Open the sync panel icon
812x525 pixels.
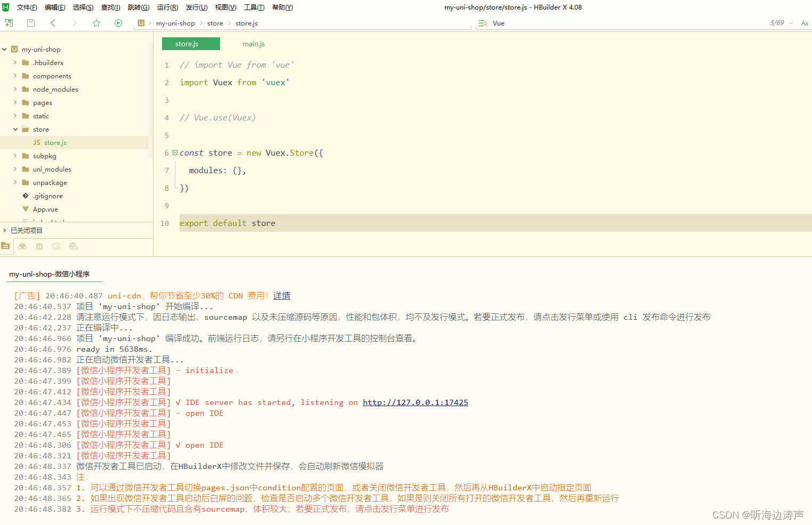click(56, 246)
